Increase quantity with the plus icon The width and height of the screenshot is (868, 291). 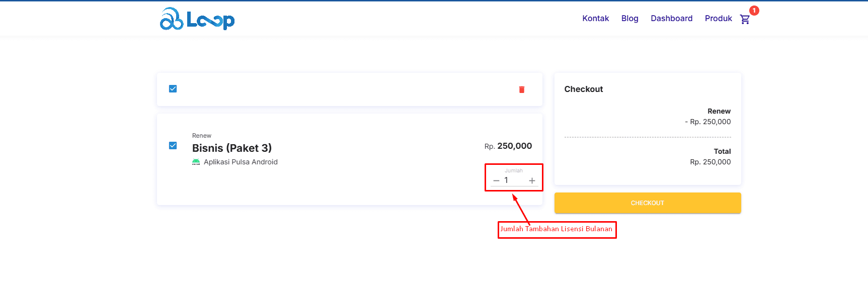click(532, 180)
